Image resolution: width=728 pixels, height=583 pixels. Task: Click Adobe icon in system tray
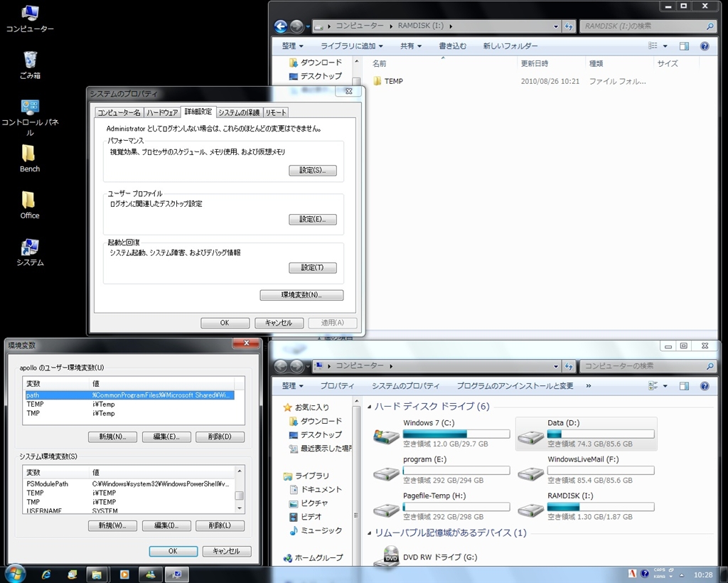(632, 574)
